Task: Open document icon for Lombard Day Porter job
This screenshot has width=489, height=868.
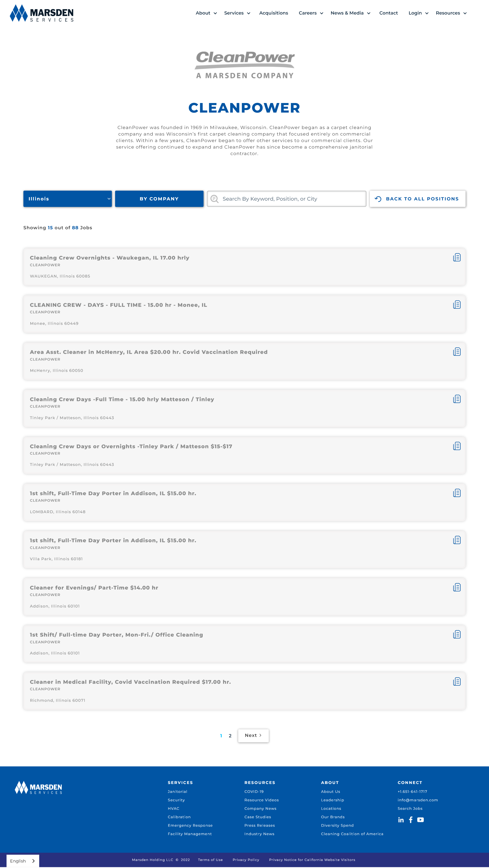Action: [x=457, y=493]
